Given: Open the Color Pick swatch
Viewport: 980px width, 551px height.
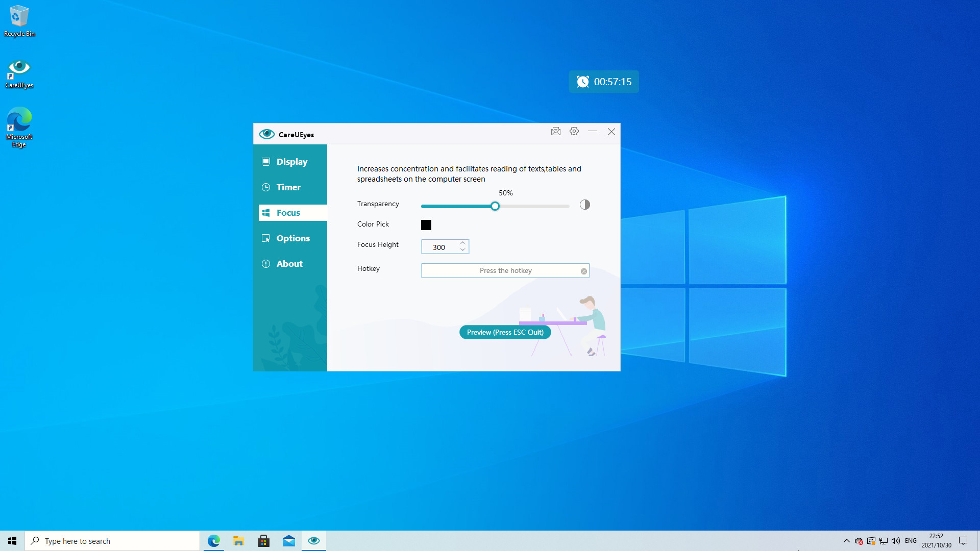Looking at the screenshot, I should 426,224.
